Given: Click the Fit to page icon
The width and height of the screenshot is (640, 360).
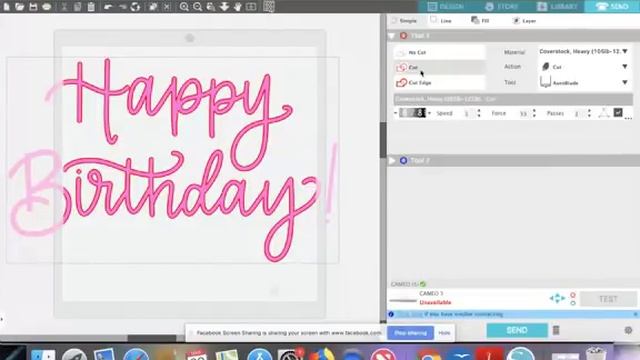Looking at the screenshot, I should tap(251, 7).
